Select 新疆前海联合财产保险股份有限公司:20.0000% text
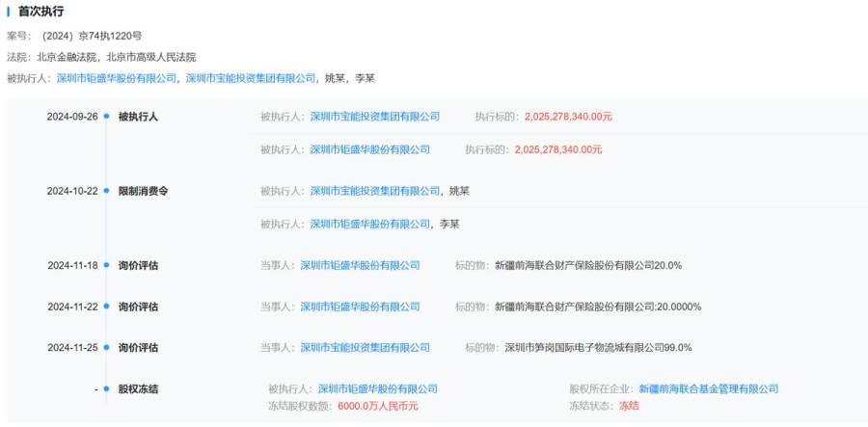Screen dimensions: 868x427 click(x=598, y=307)
